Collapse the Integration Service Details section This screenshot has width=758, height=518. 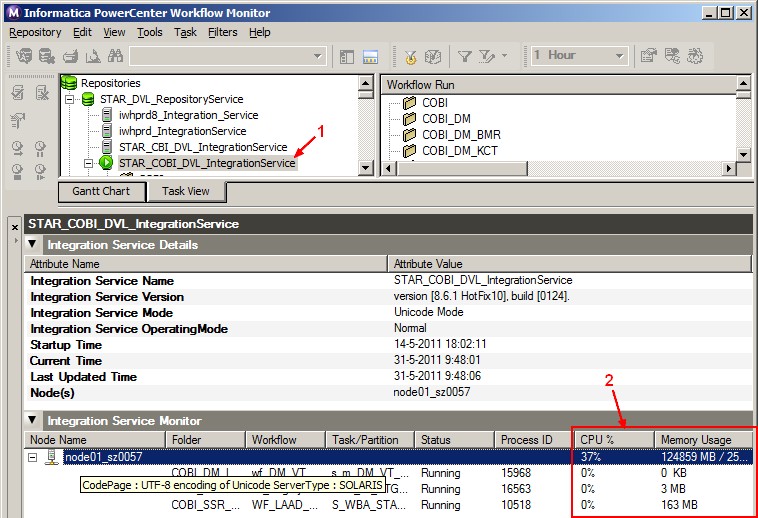point(33,245)
